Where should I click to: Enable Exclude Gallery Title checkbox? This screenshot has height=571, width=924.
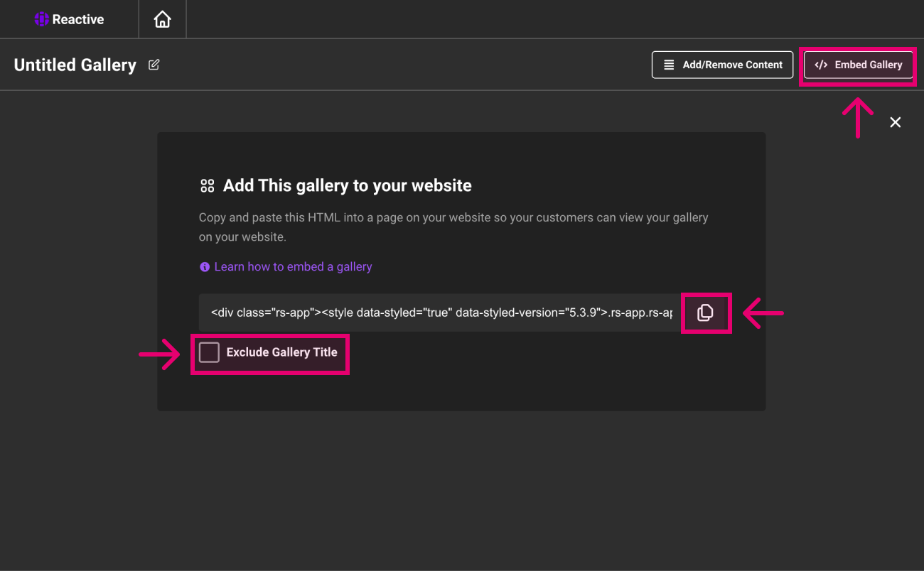[209, 352]
